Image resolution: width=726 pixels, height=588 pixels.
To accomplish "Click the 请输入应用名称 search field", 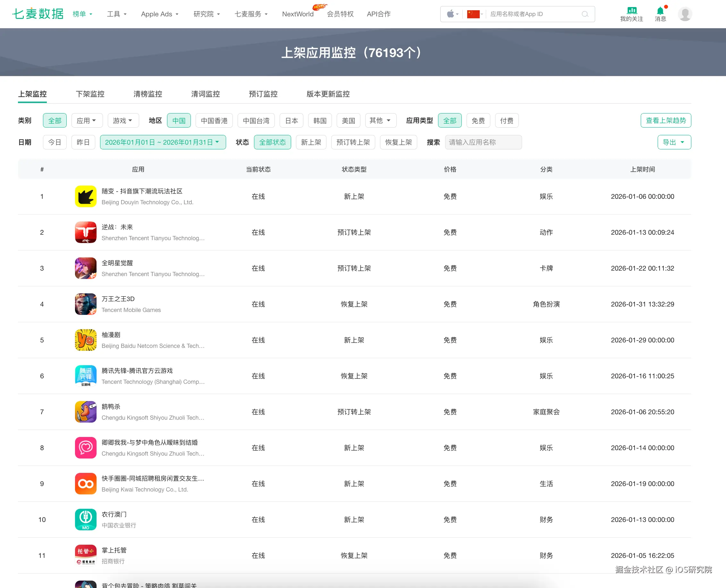I will [x=483, y=142].
